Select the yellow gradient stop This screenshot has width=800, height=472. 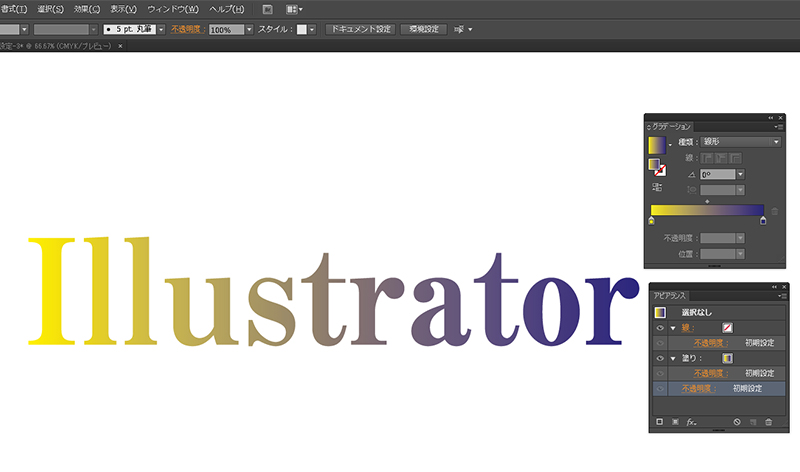(x=652, y=220)
